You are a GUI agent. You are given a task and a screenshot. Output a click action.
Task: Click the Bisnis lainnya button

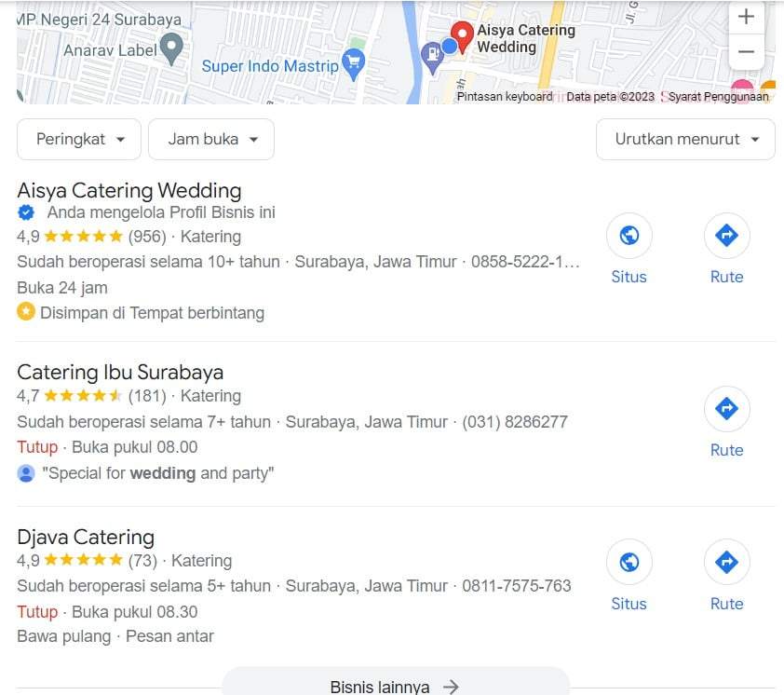[395, 685]
